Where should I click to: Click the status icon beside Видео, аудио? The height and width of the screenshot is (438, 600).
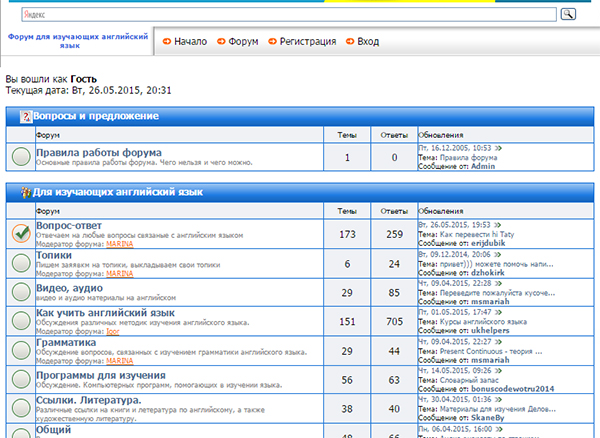point(20,291)
